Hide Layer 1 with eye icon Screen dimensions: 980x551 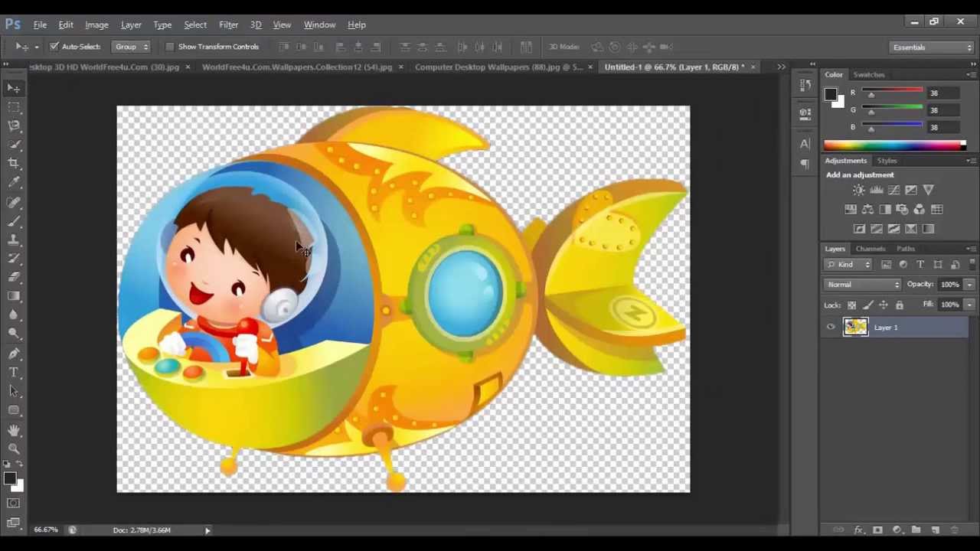pyautogui.click(x=831, y=328)
